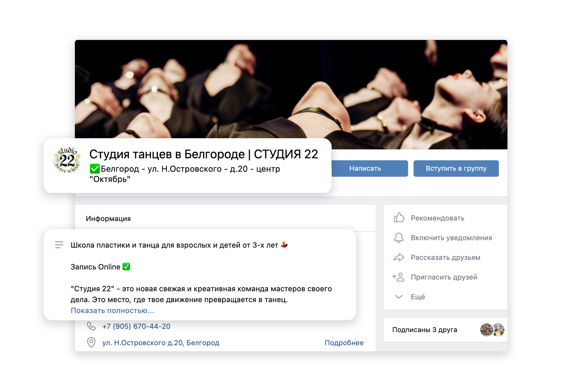579x392 pixels.
Task: Click the share arrow icon
Action: [x=399, y=257]
